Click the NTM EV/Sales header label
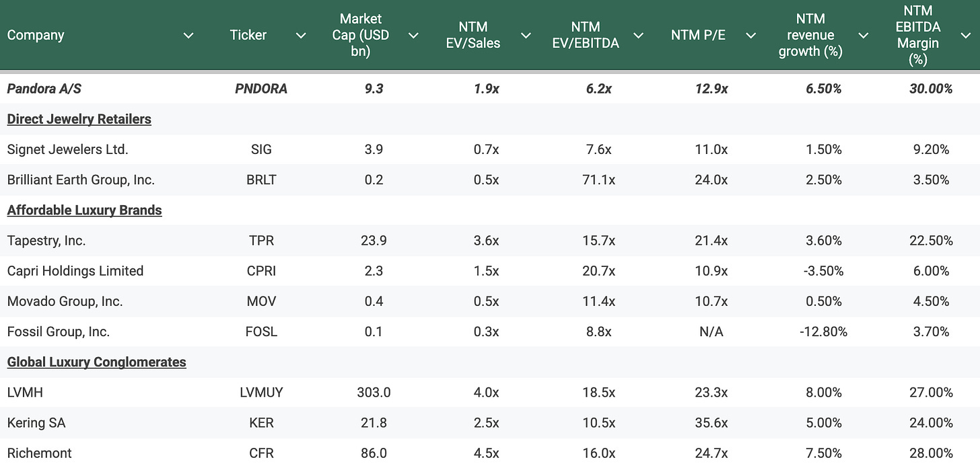This screenshot has height=466, width=980. [473, 35]
